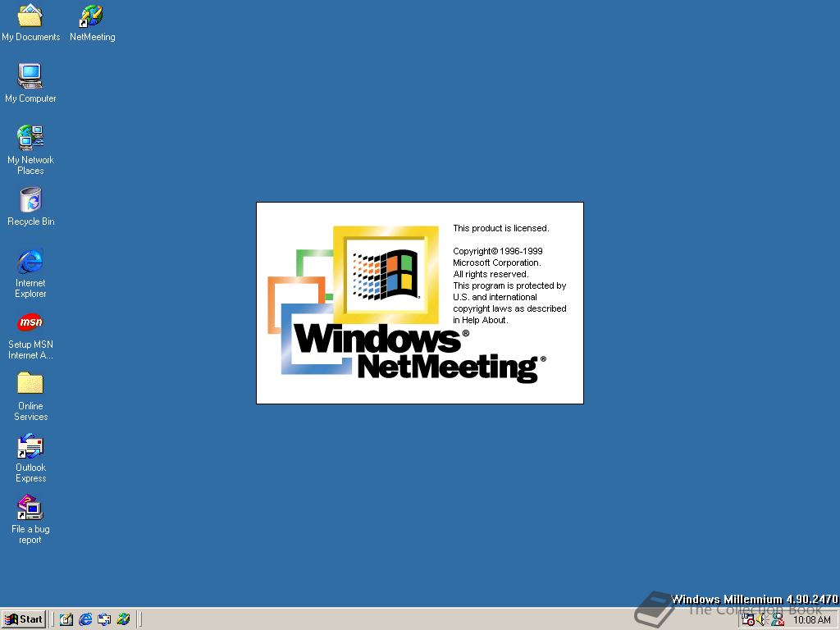Launch Internet Explorer from the Quick Launch bar

pos(85,619)
